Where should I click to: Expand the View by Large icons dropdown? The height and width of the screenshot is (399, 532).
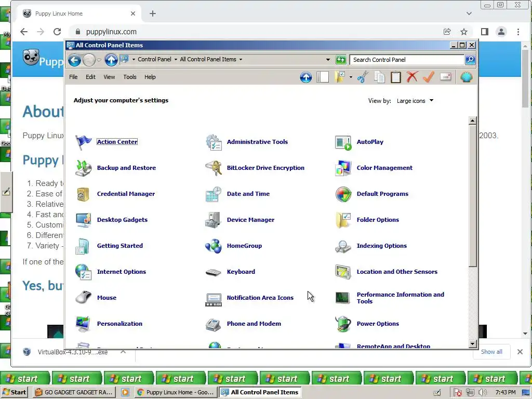tap(416, 101)
